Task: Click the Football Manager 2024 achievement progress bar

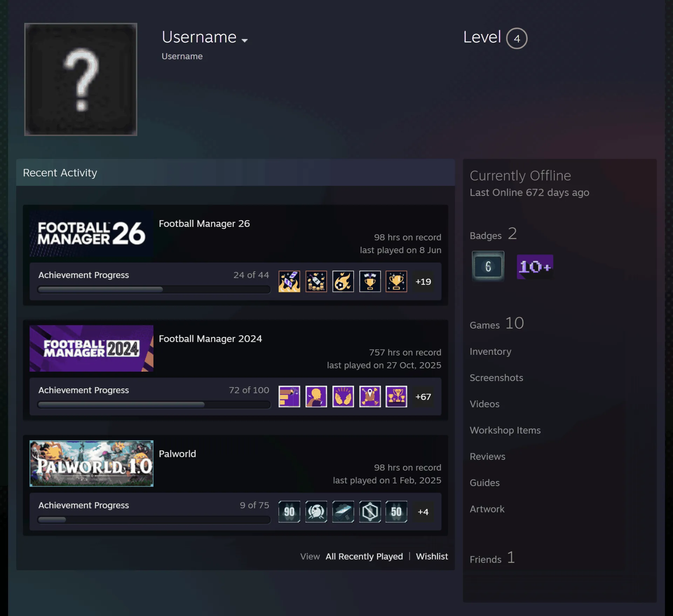Action: (x=154, y=405)
